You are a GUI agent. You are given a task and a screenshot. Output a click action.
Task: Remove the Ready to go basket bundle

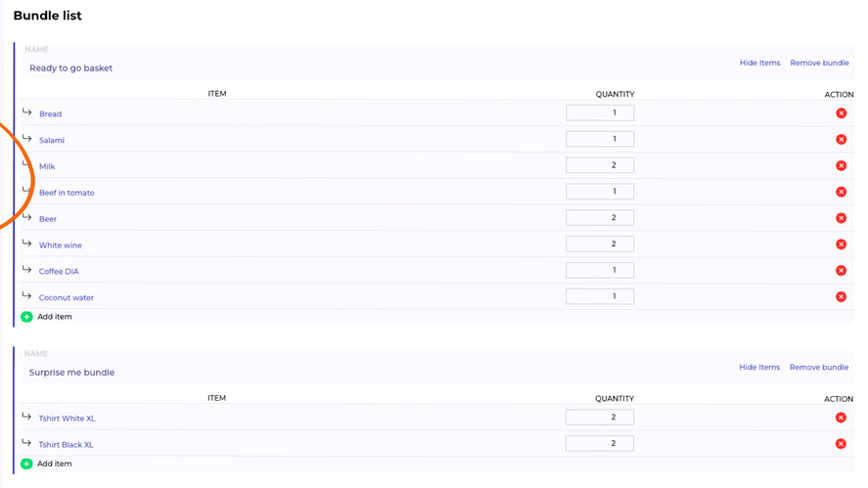coord(819,63)
